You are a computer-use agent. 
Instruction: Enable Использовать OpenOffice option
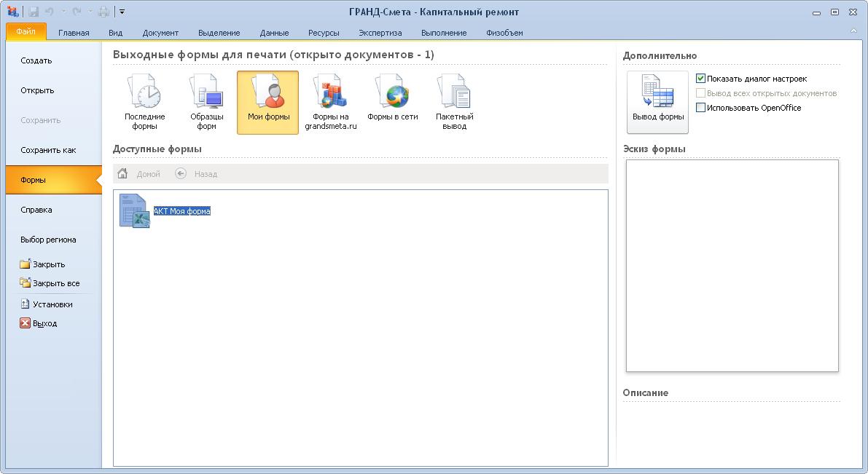click(x=700, y=108)
